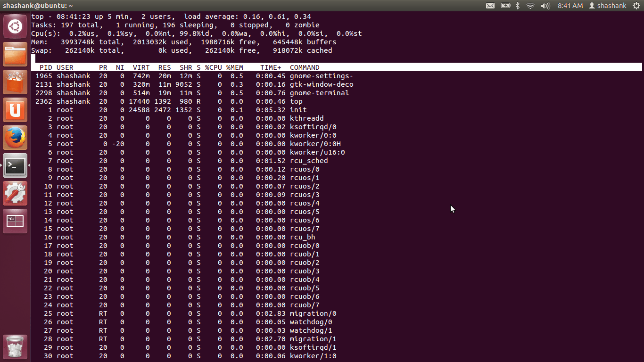The width and height of the screenshot is (644, 362).
Task: Open the Workspace Switcher
Action: click(15, 221)
